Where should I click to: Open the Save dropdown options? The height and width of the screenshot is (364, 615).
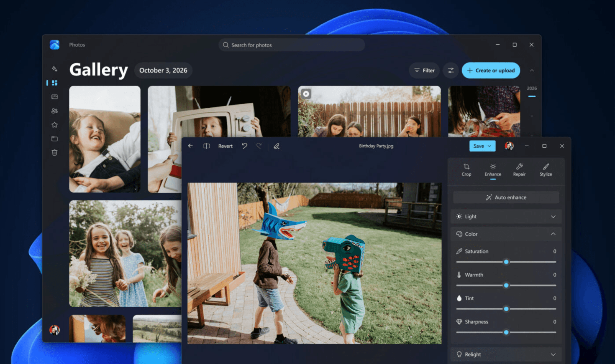tap(489, 146)
